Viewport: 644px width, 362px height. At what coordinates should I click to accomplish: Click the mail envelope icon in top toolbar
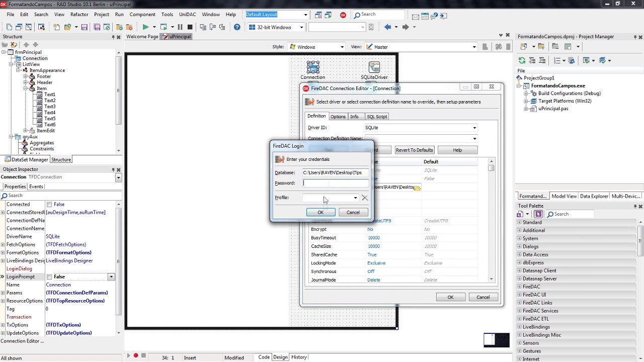(x=416, y=16)
